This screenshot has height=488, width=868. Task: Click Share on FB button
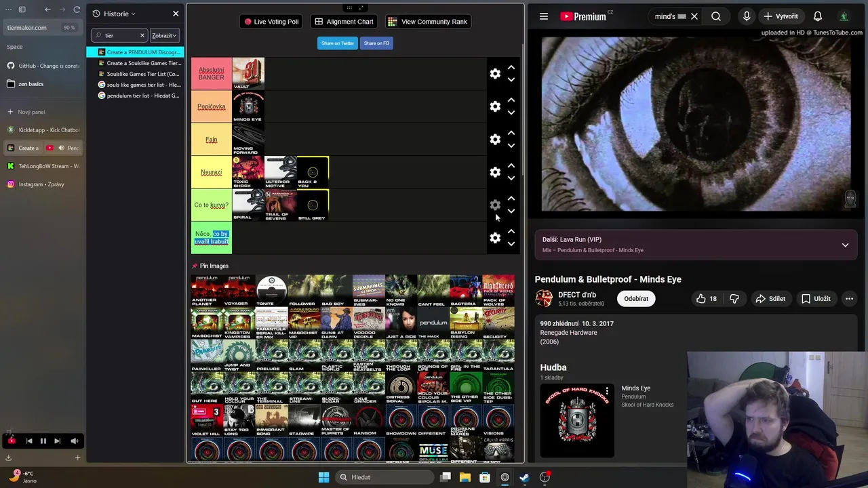pos(376,43)
